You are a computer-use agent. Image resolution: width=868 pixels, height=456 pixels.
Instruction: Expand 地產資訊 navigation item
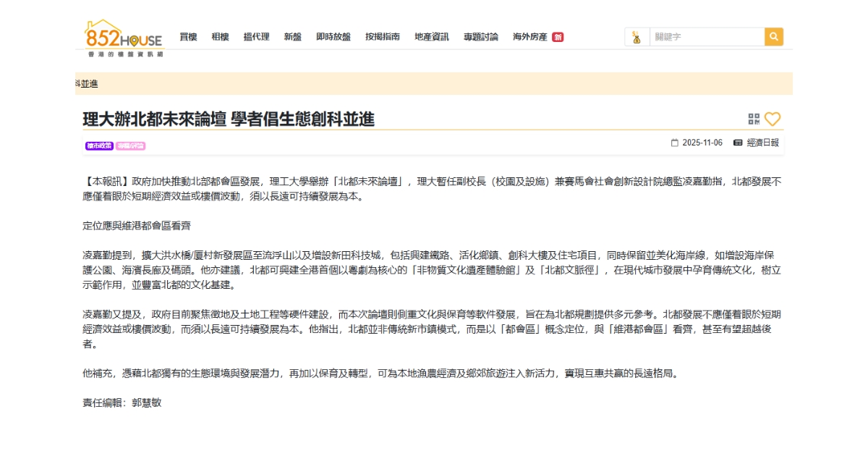coord(432,37)
